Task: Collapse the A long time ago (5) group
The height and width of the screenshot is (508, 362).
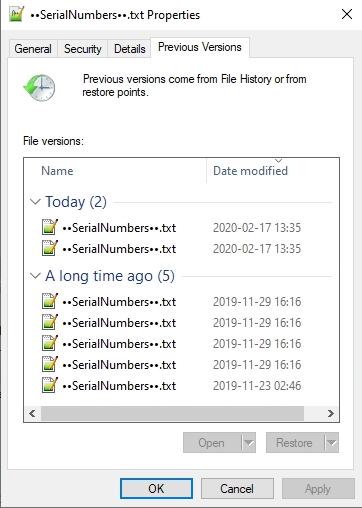Action: [35, 276]
